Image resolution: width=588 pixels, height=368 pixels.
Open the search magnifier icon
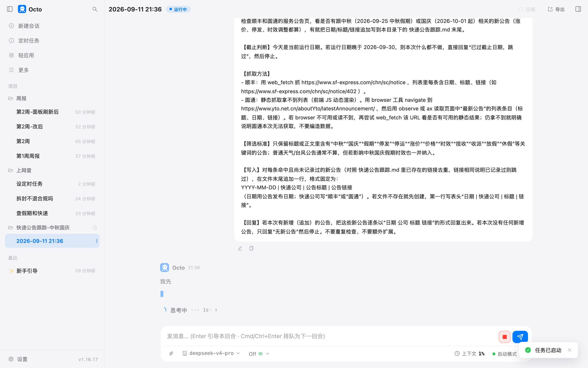(x=95, y=9)
